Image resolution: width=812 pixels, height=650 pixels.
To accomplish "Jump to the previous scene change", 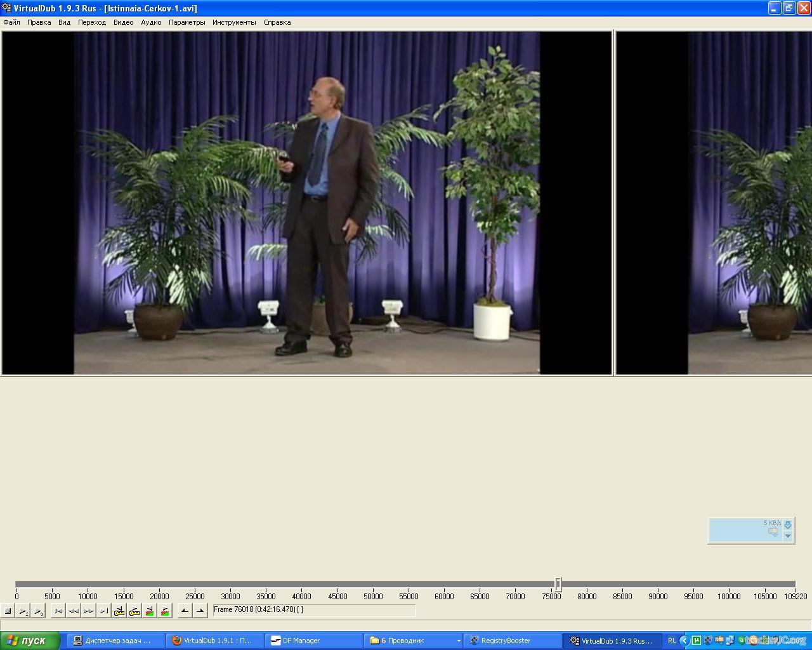I will [x=150, y=611].
